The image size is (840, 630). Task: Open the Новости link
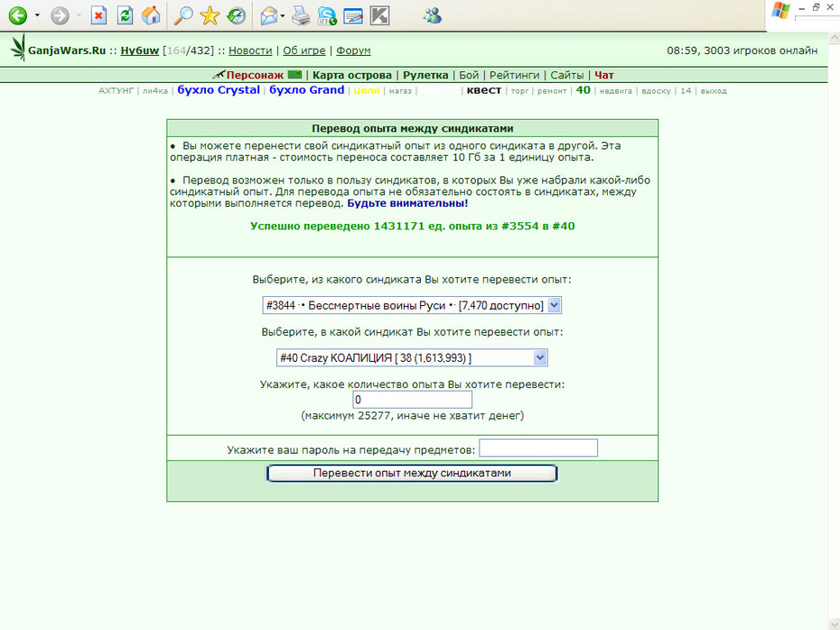[250, 51]
